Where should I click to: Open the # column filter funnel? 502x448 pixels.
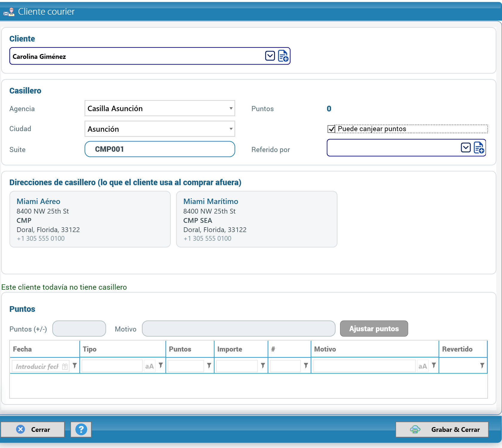tap(306, 366)
